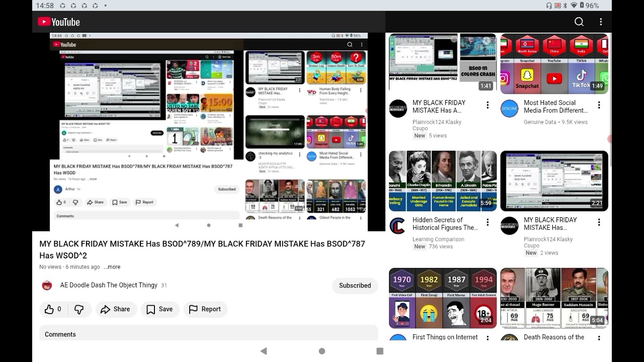The width and height of the screenshot is (644, 362).
Task: Open Plainrock124 avatar beside the 2-views video
Action: pos(509,226)
